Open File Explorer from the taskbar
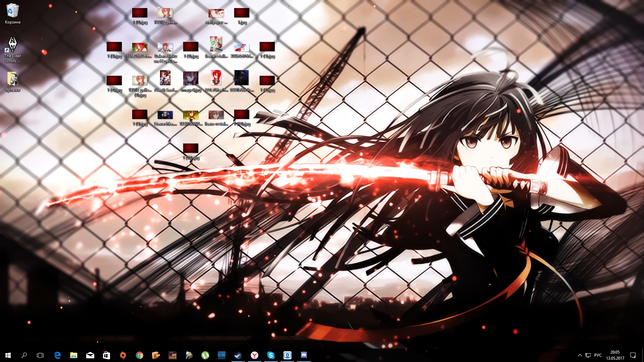The width and height of the screenshot is (644, 362). point(73,355)
